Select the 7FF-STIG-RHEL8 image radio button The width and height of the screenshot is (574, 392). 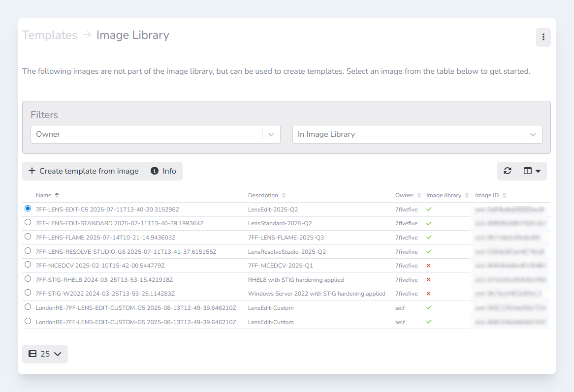28,279
